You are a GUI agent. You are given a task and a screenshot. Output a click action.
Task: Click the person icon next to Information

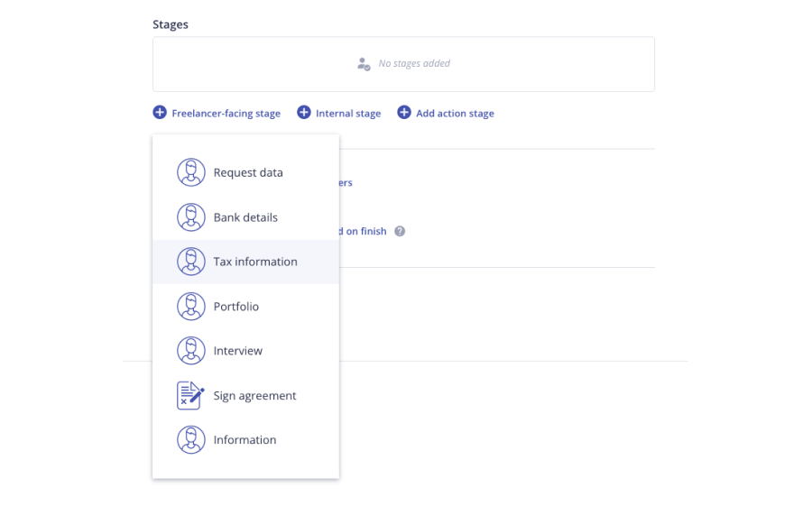click(191, 440)
